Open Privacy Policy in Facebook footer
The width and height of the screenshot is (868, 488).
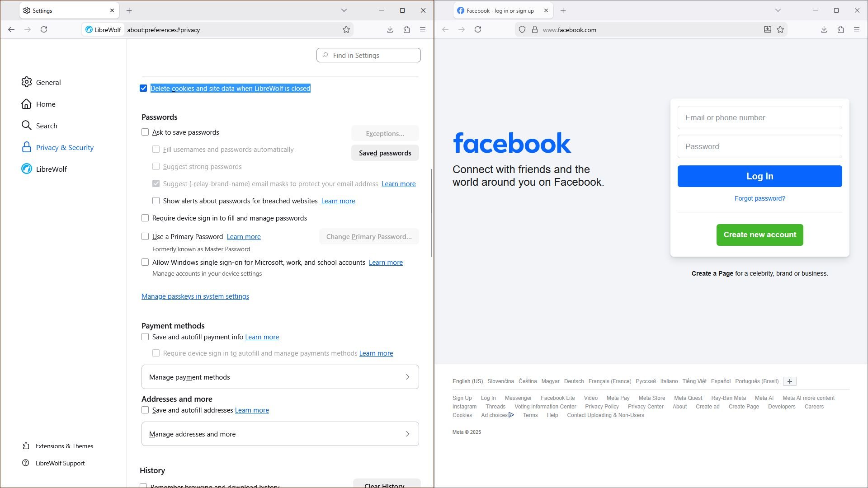pyautogui.click(x=602, y=407)
